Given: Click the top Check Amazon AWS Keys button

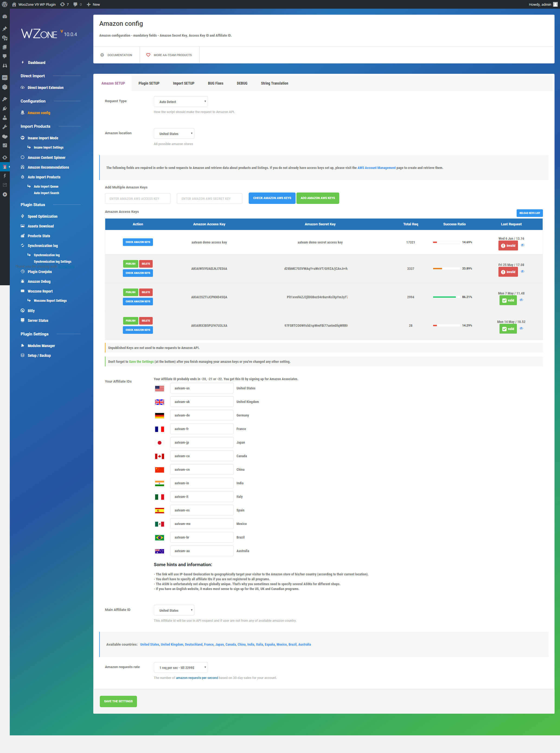Looking at the screenshot, I should [272, 198].
